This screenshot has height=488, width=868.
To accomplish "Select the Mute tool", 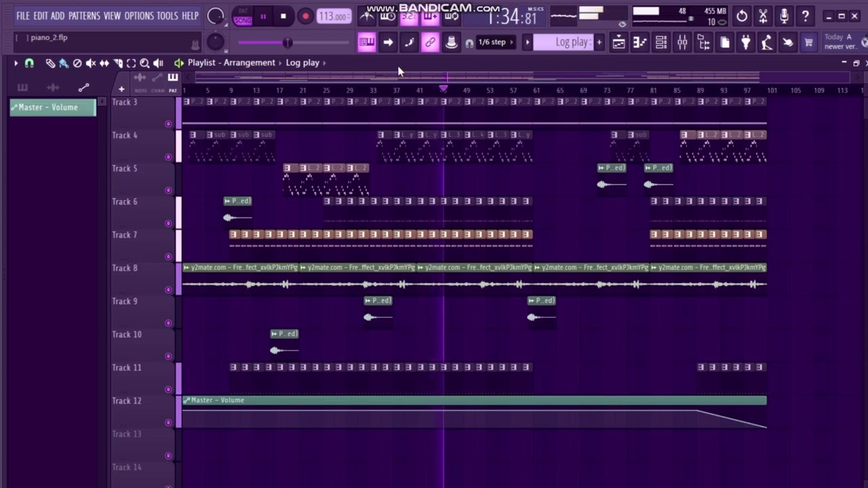I will [x=91, y=63].
